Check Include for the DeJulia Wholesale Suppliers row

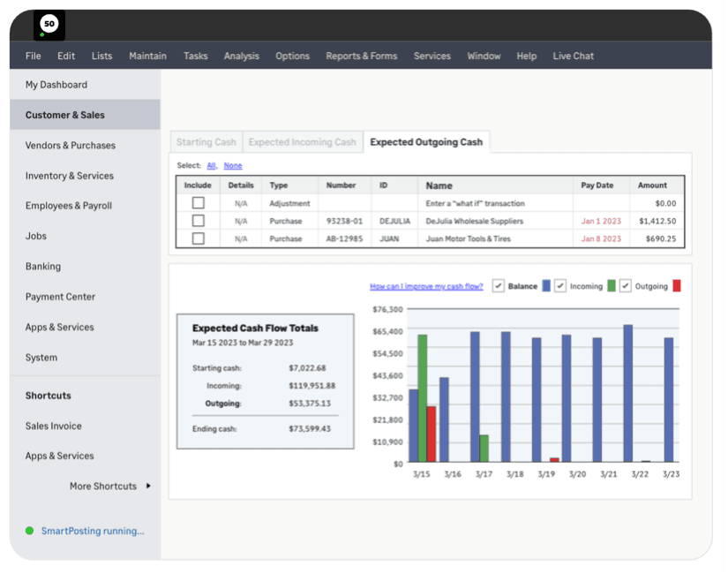[x=198, y=221]
